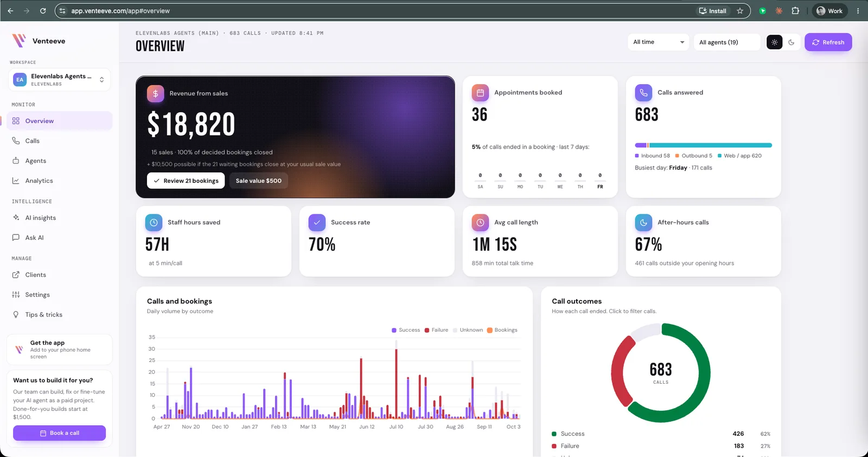Screen dimensions: 868x457
Task: Open the Agents page in sidebar
Action: pyautogui.click(x=59, y=161)
